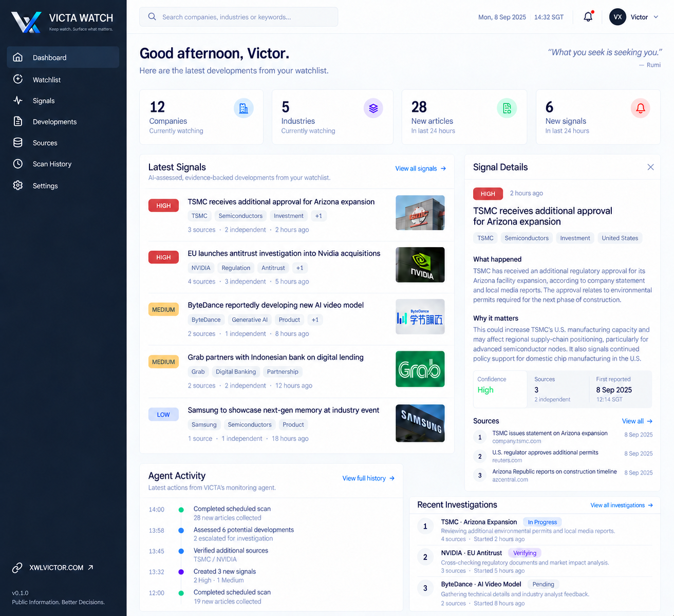Open the Nvidia logo thumbnail
The image size is (674, 616).
420,265
